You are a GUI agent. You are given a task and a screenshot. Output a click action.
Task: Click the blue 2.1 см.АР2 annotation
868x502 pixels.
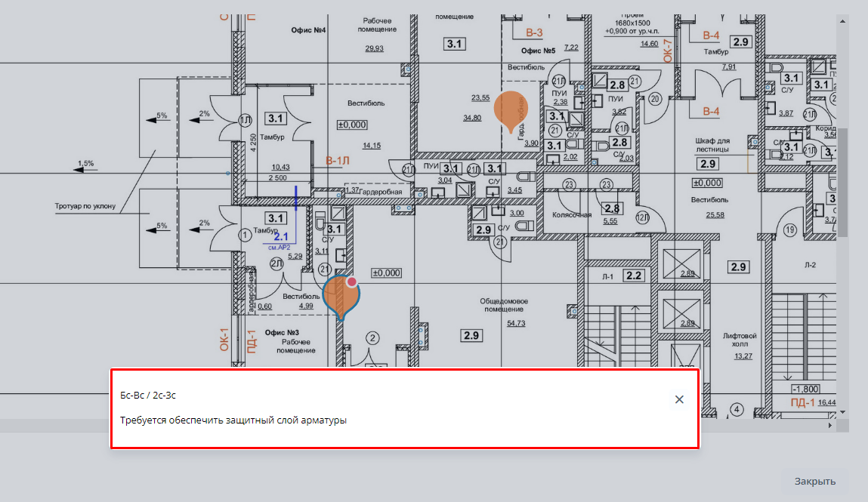280,240
